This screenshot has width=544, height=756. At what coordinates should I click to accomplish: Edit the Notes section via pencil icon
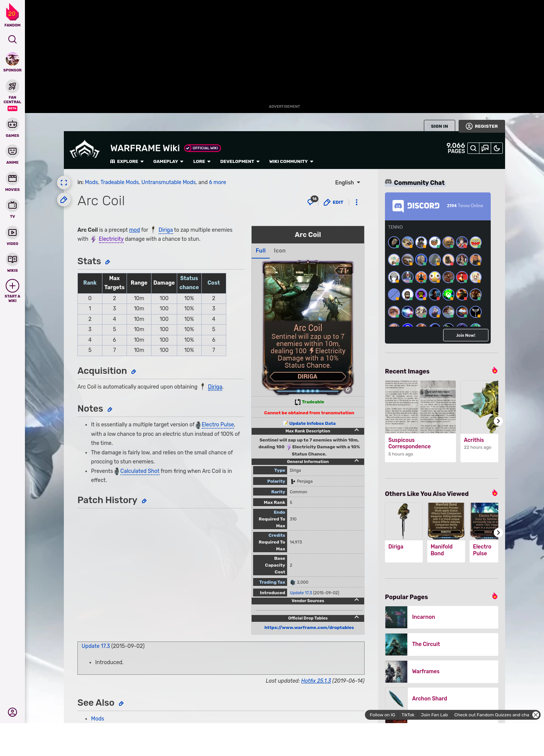pos(110,409)
